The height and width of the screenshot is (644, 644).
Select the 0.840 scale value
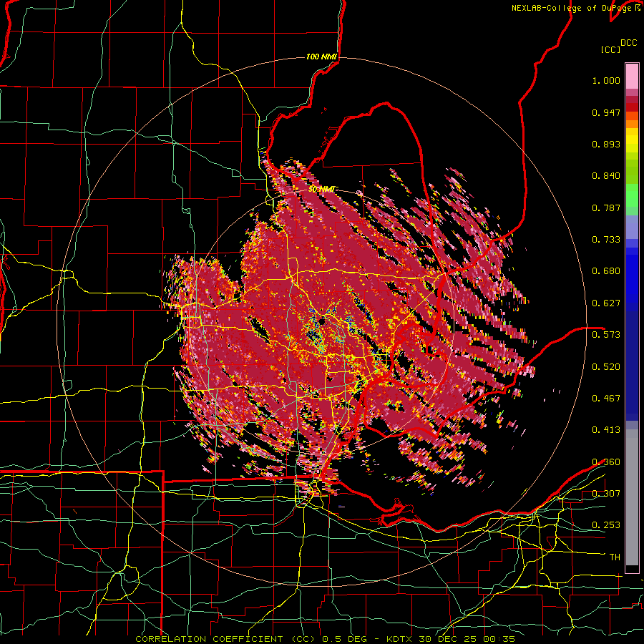click(606, 176)
